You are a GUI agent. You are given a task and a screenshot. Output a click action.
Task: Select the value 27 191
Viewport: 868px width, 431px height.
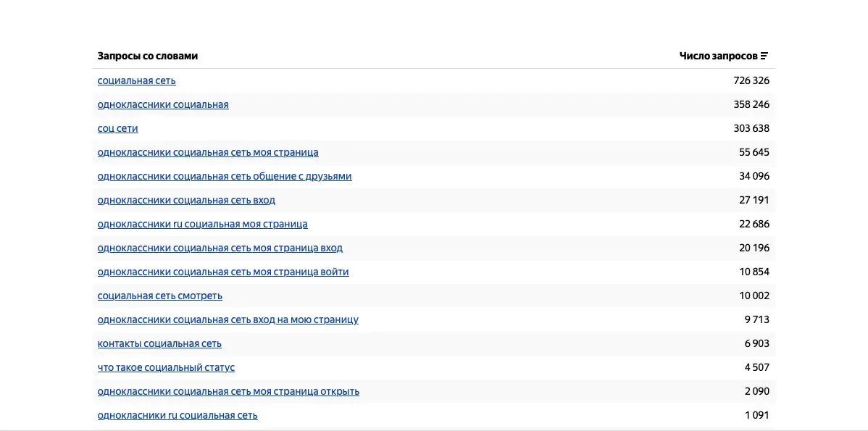[x=754, y=200]
